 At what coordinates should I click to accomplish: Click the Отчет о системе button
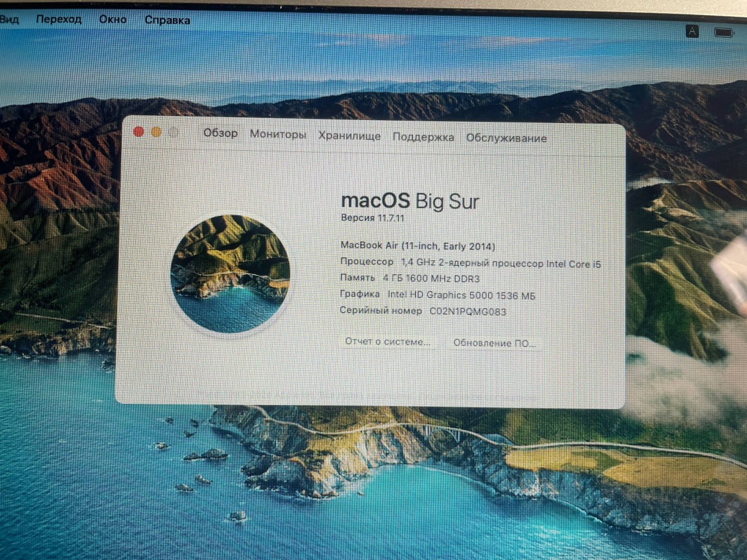click(x=388, y=342)
